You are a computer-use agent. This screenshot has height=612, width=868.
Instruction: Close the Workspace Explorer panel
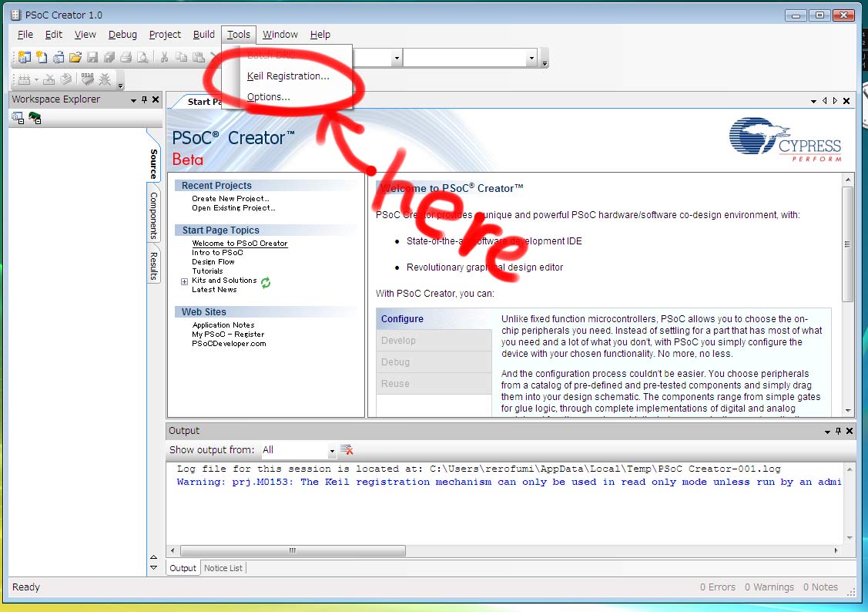pyautogui.click(x=156, y=99)
